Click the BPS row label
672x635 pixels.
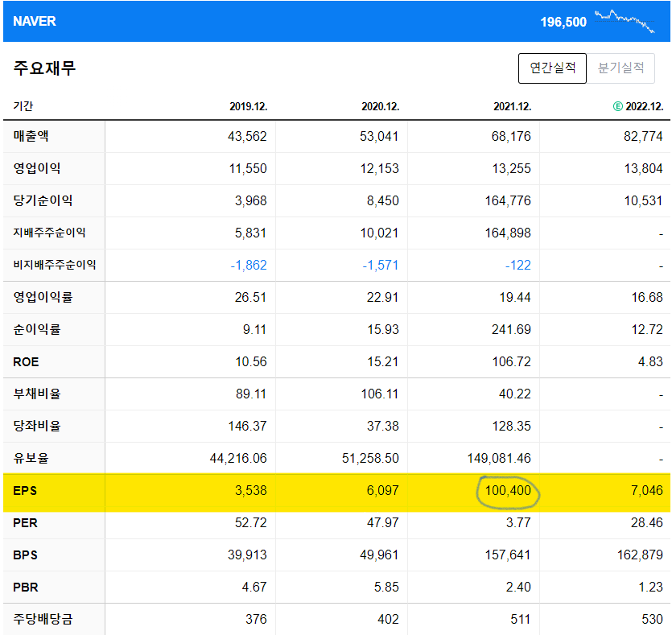[25, 555]
